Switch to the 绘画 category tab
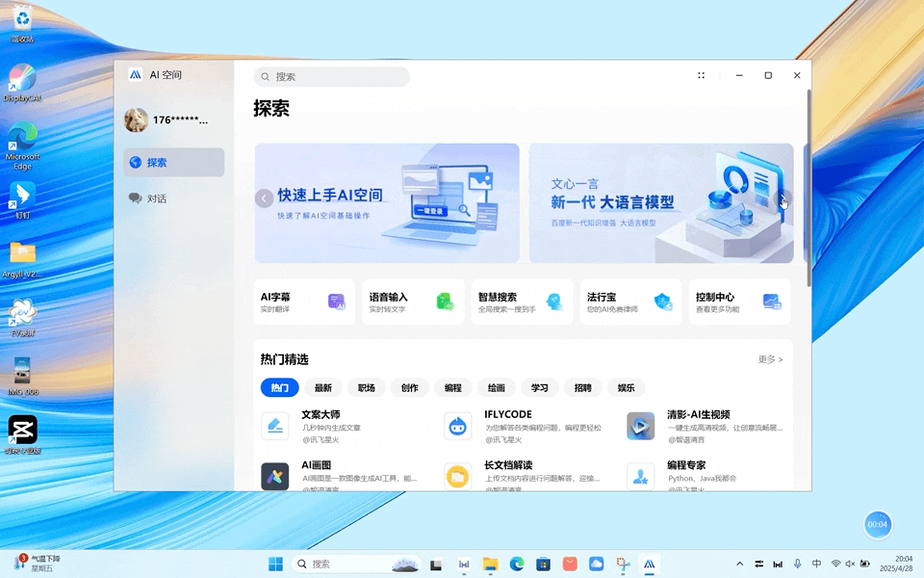 tap(497, 387)
